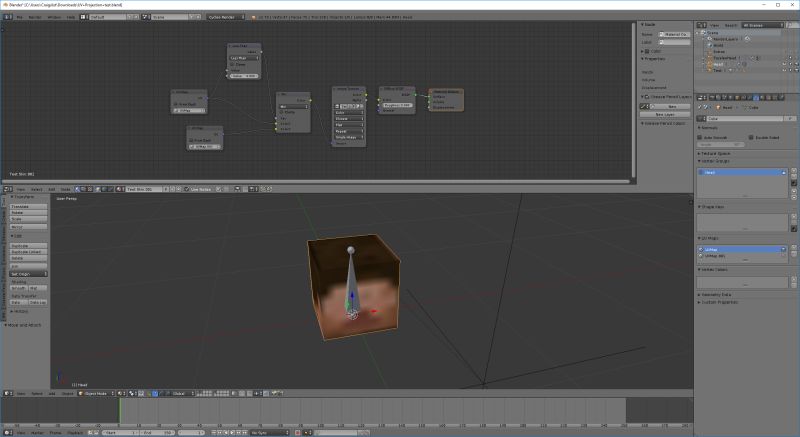Open the Repeat extension dropdown in Image Texture node
The height and width of the screenshot is (437, 800).
pyautogui.click(x=349, y=131)
